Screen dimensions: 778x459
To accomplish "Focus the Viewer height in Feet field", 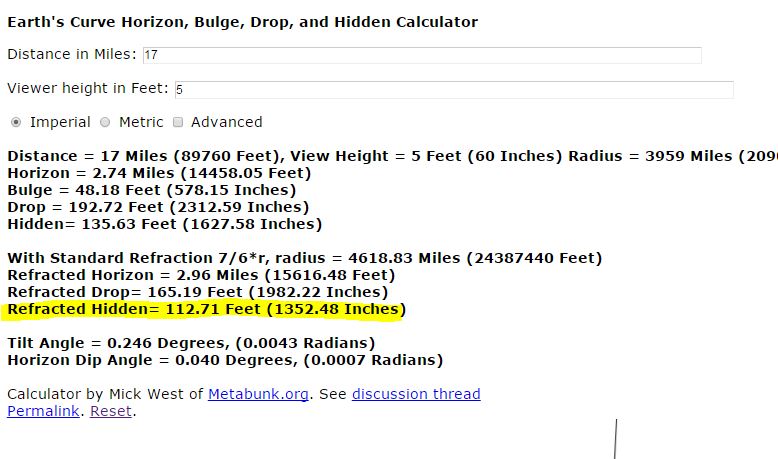I will (x=453, y=89).
